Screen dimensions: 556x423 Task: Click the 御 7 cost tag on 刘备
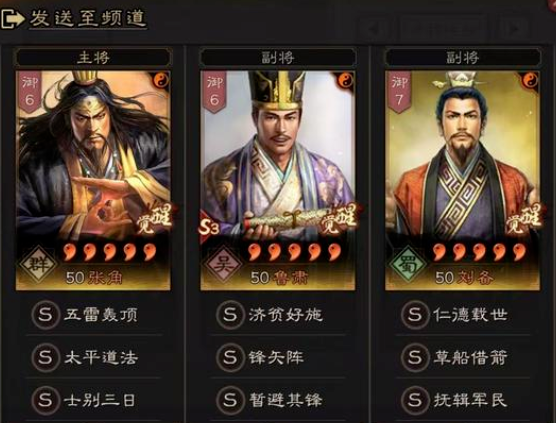point(399,91)
